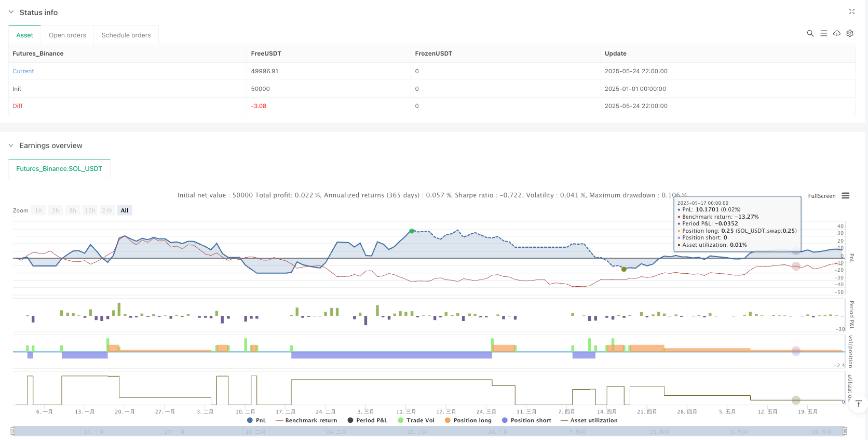Hide the Benchmark return series
This screenshot has height=440, width=868.
[306, 420]
